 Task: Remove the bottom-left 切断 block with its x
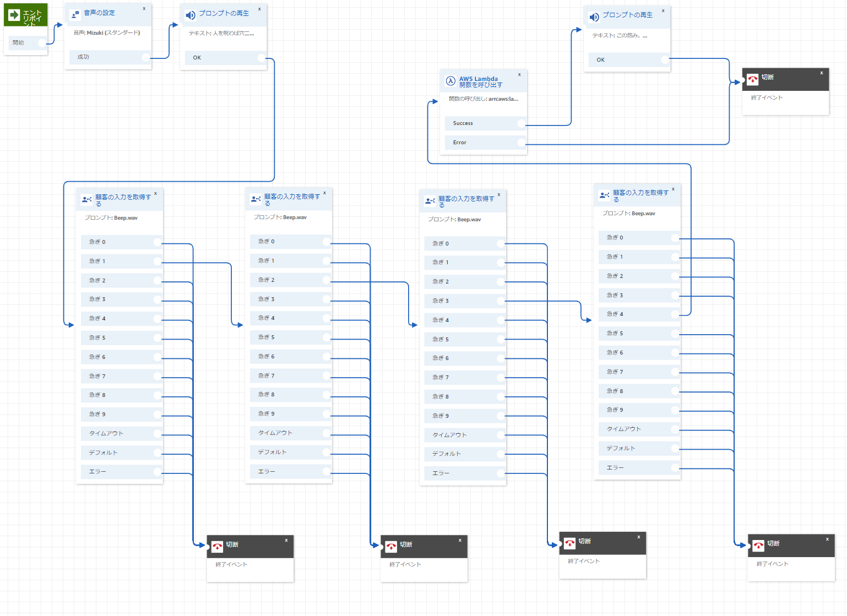pyautogui.click(x=286, y=540)
